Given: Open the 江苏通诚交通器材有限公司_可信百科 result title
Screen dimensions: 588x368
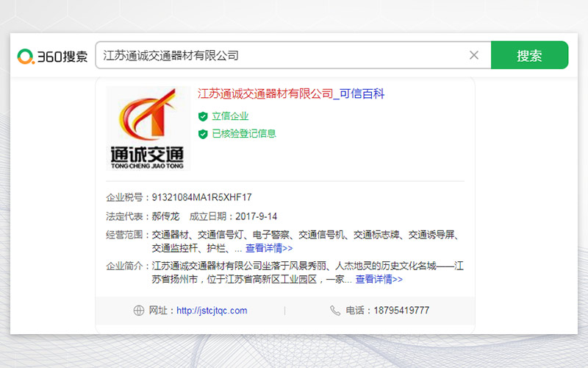Looking at the screenshot, I should 291,93.
